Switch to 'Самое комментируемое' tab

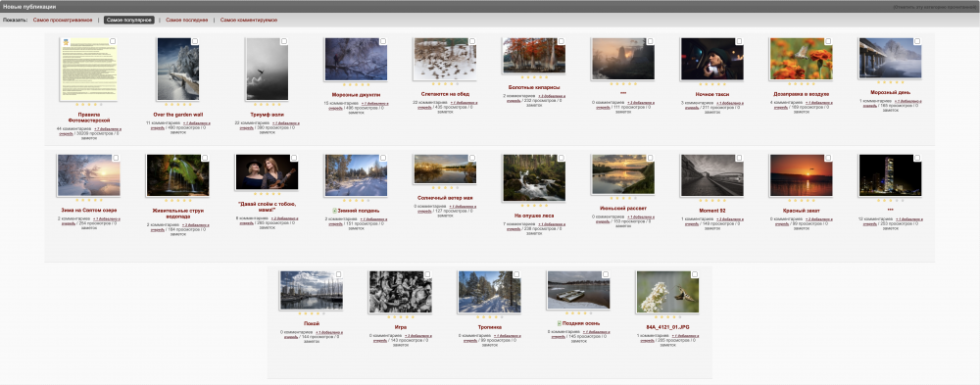click(249, 20)
